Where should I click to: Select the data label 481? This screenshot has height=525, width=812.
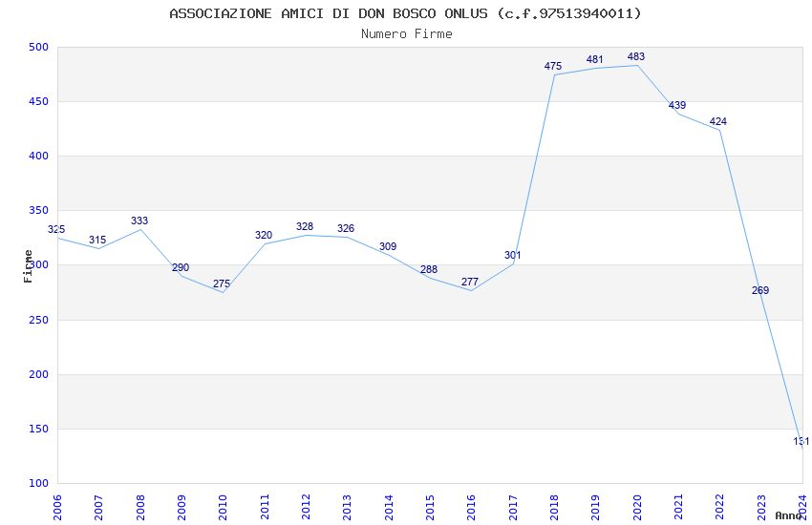point(594,59)
